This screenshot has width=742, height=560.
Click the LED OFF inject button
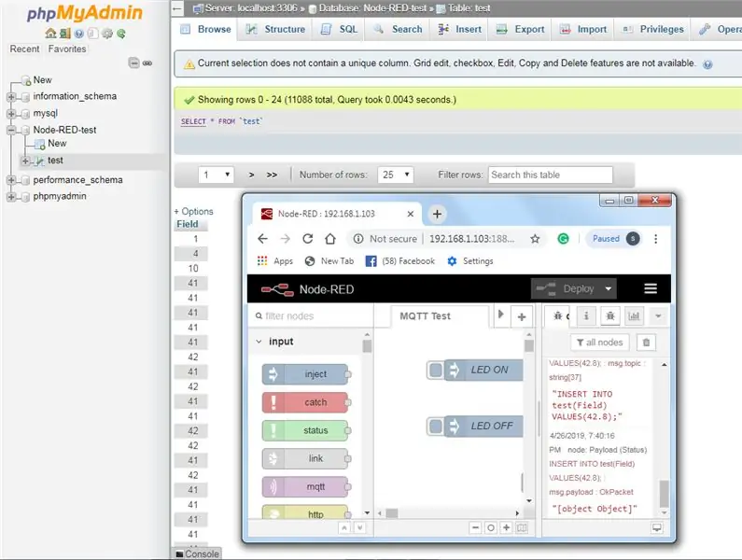pyautogui.click(x=436, y=426)
